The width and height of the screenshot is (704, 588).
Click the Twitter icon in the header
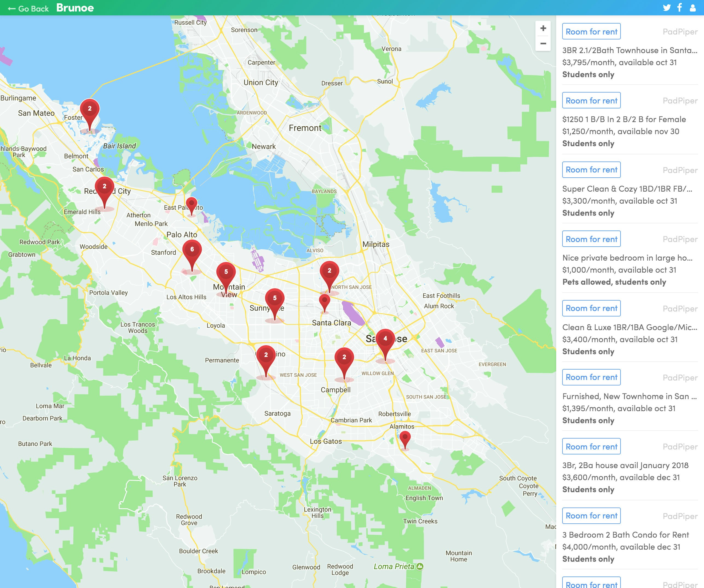[667, 7]
